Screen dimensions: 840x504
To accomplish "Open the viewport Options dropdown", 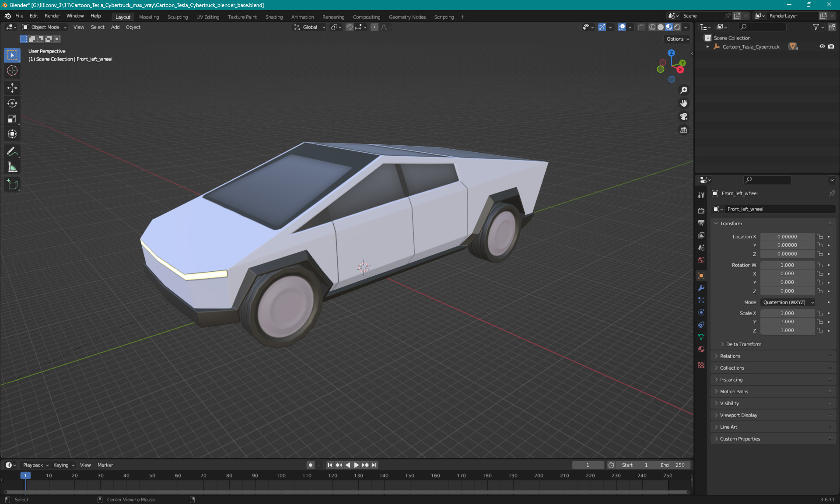I will [x=677, y=39].
